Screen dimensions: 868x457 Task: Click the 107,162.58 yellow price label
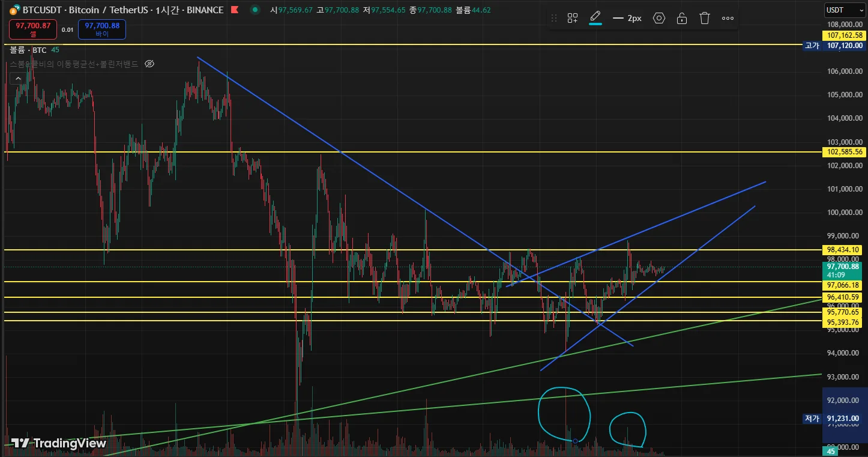(845, 35)
